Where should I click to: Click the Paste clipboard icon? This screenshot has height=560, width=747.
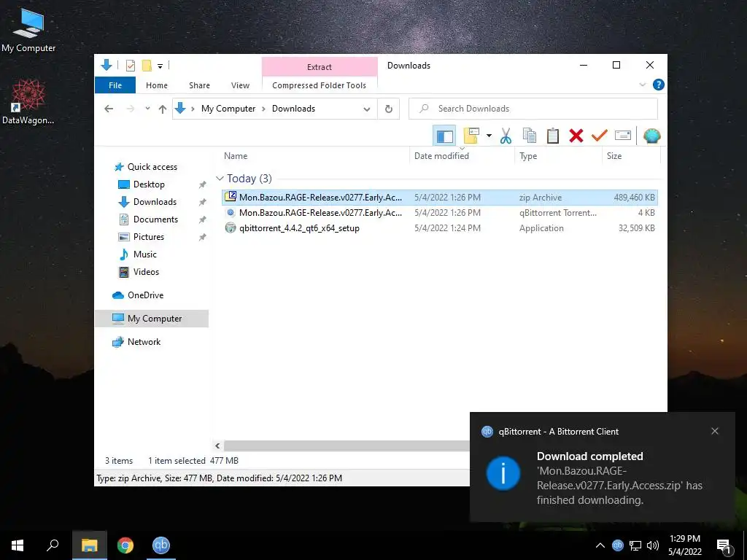tap(553, 136)
